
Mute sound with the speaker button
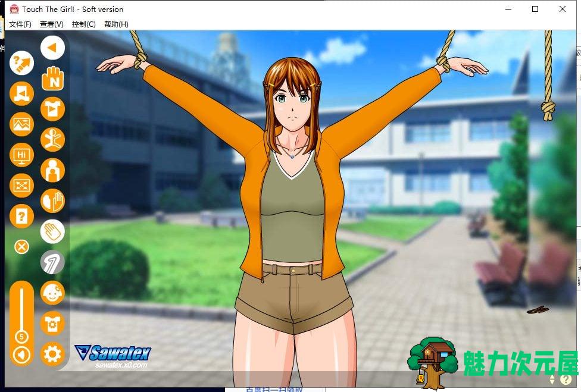(21, 355)
